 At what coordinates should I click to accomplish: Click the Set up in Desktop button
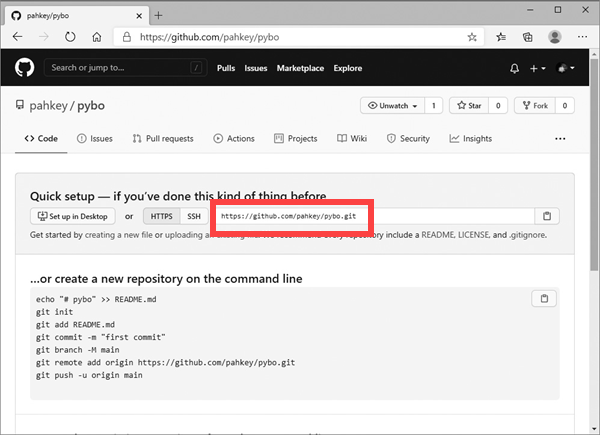[73, 216]
